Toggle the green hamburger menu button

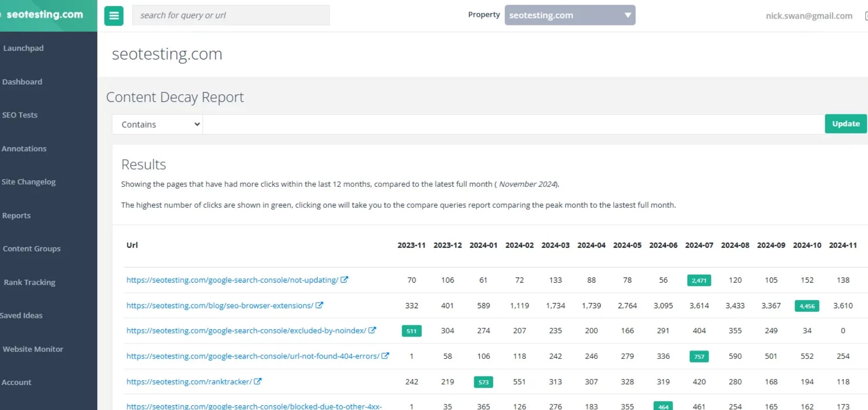coord(114,16)
